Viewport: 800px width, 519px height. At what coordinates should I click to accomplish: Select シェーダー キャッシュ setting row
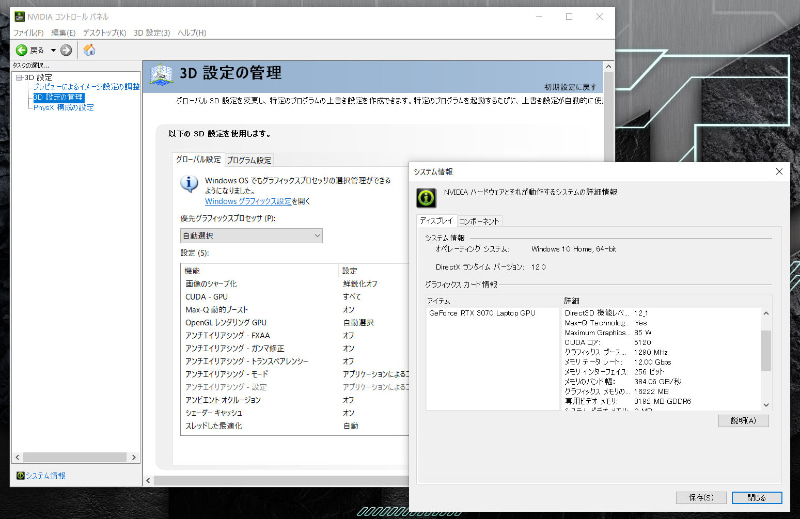295,412
